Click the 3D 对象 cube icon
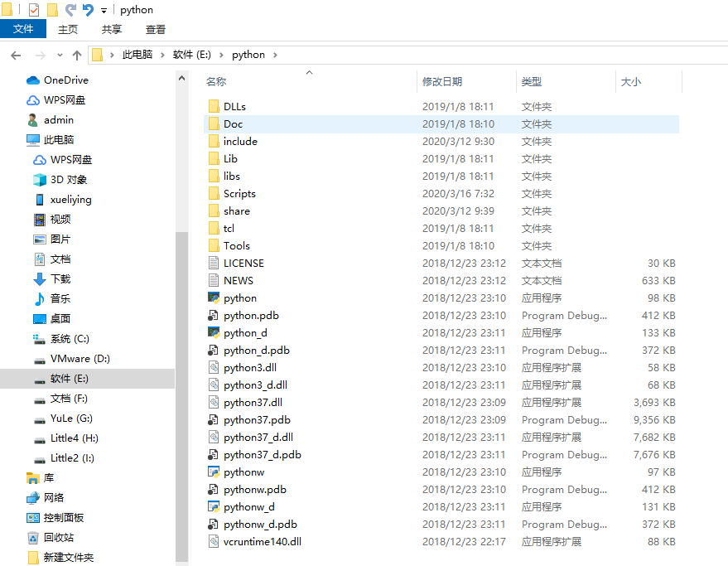728x566 pixels. [x=40, y=179]
